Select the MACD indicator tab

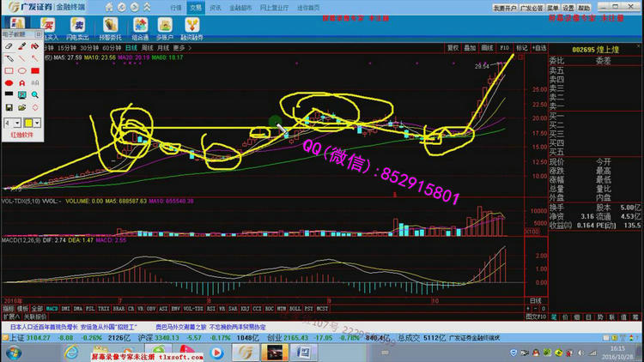52,307
